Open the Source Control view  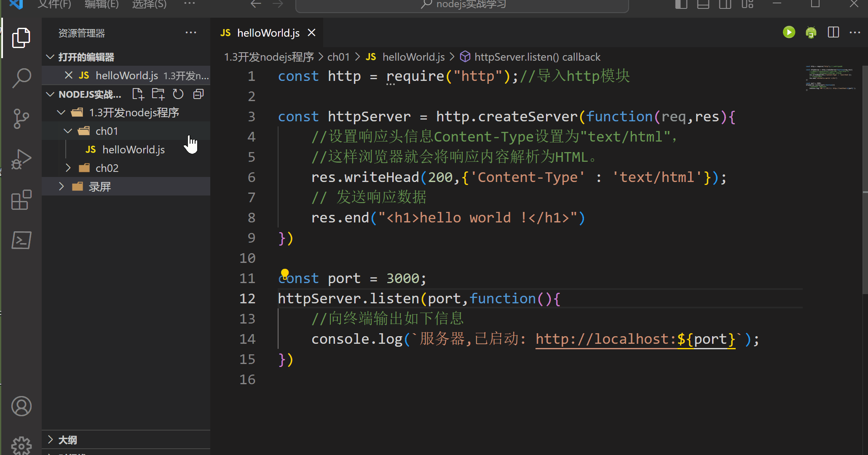coord(21,118)
